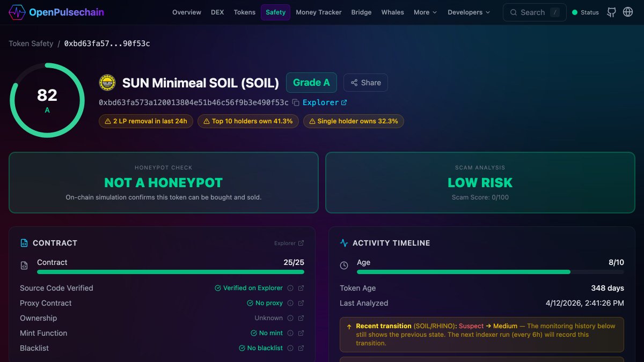The image size is (644, 362).
Task: Click the Recent transition notice box
Action: [482, 334]
